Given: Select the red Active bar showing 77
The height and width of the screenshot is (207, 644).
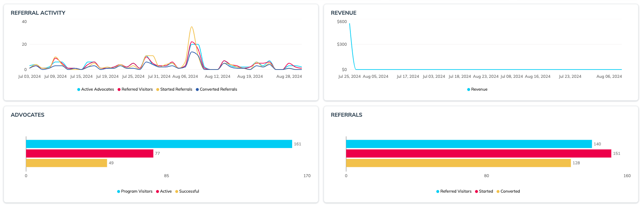Looking at the screenshot, I should tap(90, 153).
